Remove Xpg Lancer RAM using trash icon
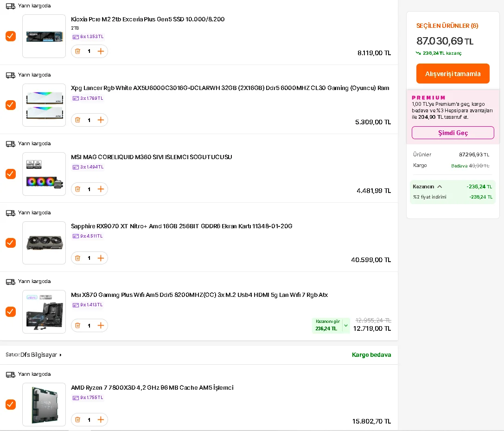The width and height of the screenshot is (504, 431). click(x=78, y=120)
